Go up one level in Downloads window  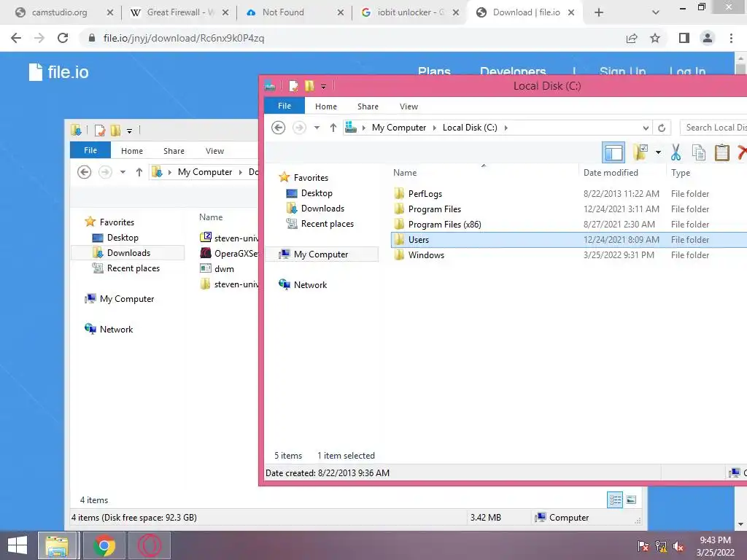point(139,172)
